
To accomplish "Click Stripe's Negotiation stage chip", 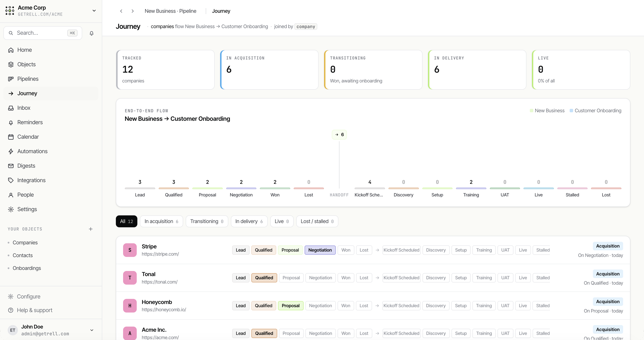I will click(320, 250).
